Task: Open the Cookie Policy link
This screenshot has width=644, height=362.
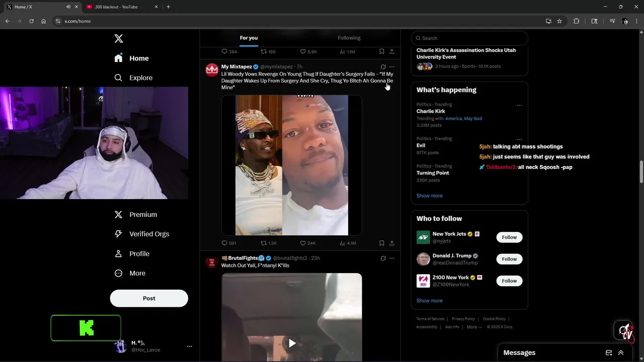Action: pyautogui.click(x=494, y=319)
